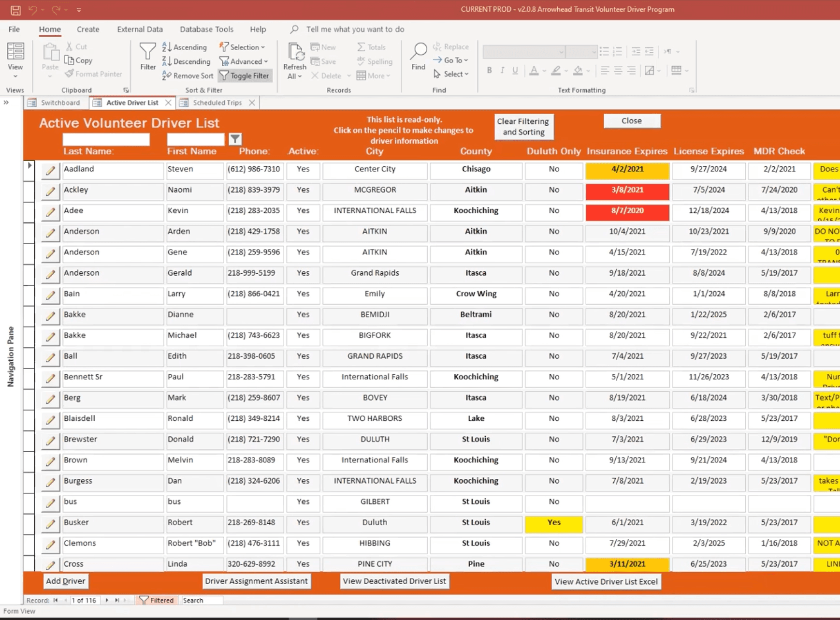840x620 pixels.
Task: Click the Undo arrow icon
Action: tap(32, 10)
